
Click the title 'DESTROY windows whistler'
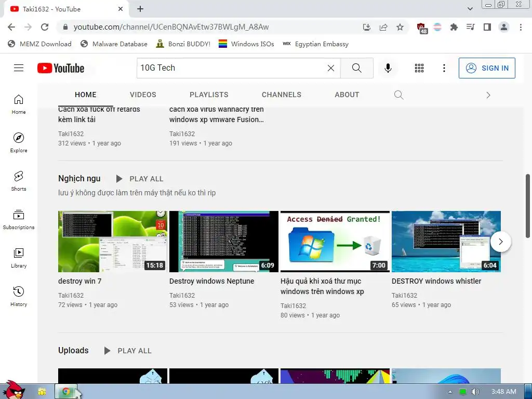pos(436,281)
